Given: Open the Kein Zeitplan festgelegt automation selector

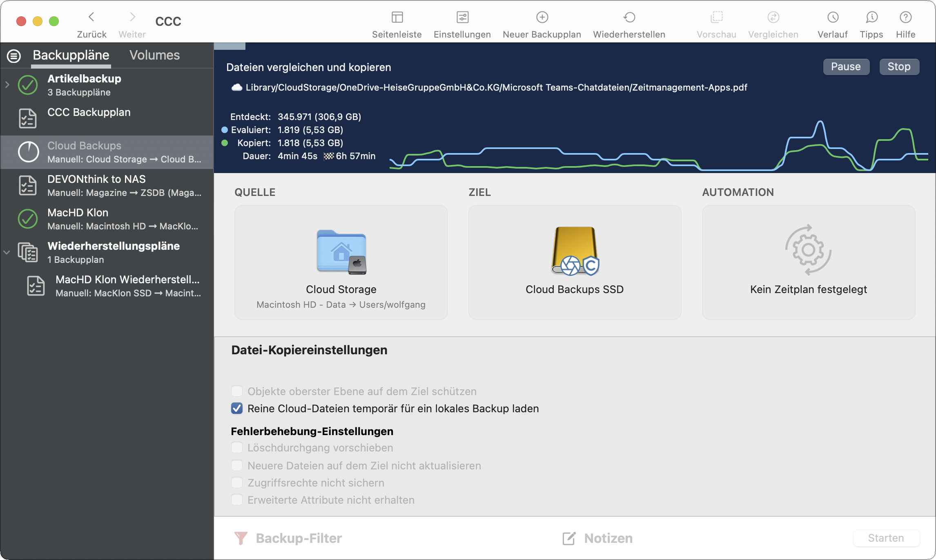Looking at the screenshot, I should (808, 262).
